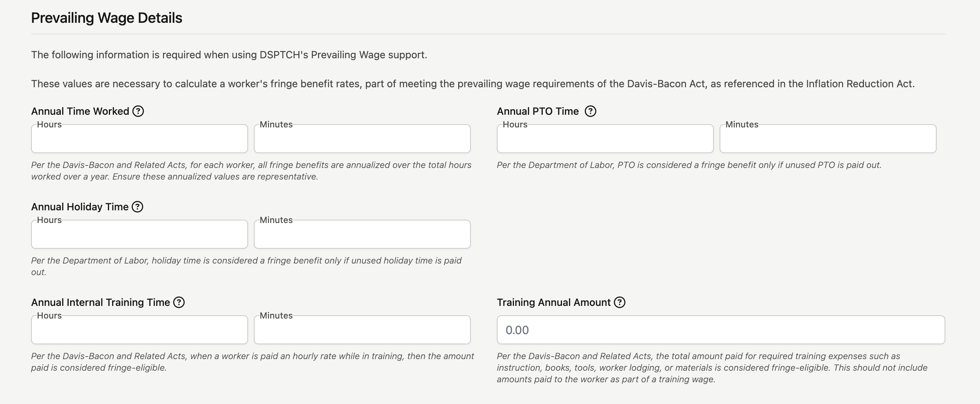
Task: Click the Training Annual Amount label
Action: pos(554,302)
